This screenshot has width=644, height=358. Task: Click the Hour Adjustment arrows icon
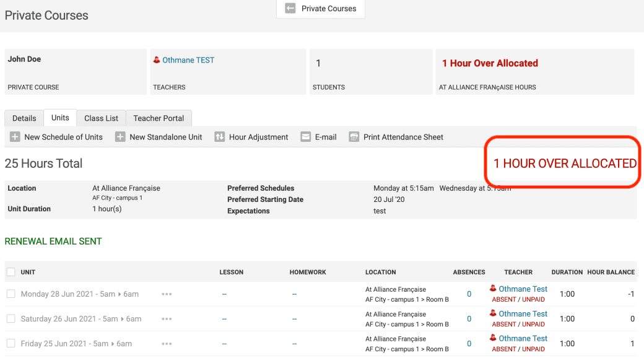[x=219, y=137]
